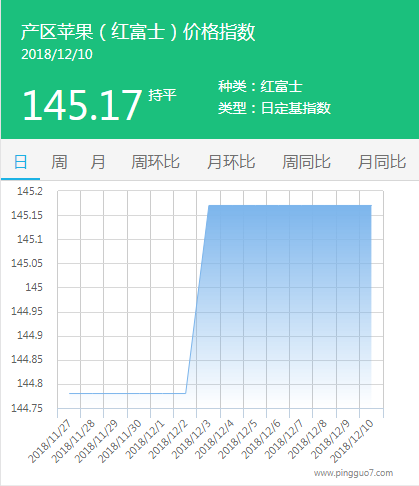The width and height of the screenshot is (419, 486).
Task: Click the 种类：红富士 text
Action: coord(260,87)
